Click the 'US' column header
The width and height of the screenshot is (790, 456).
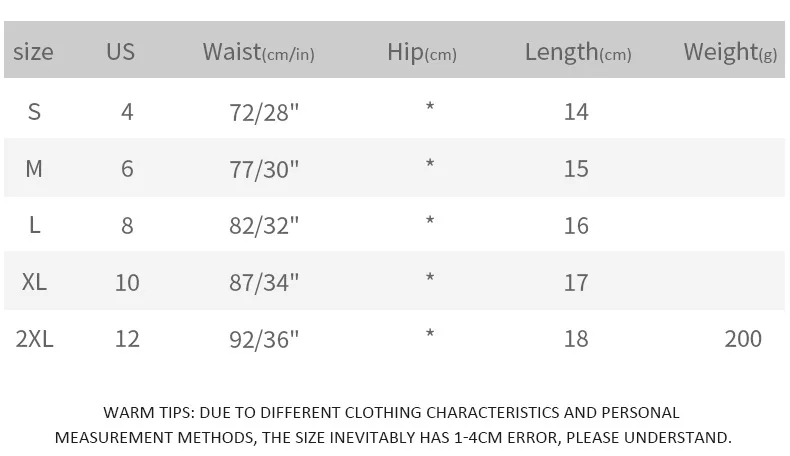(120, 51)
